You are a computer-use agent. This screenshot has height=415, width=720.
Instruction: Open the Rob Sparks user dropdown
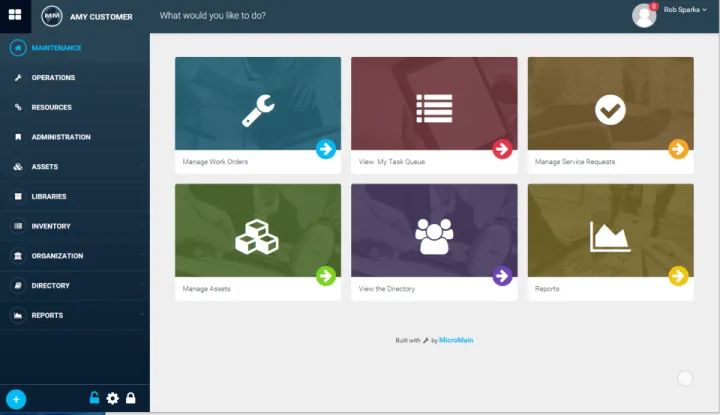pos(685,10)
